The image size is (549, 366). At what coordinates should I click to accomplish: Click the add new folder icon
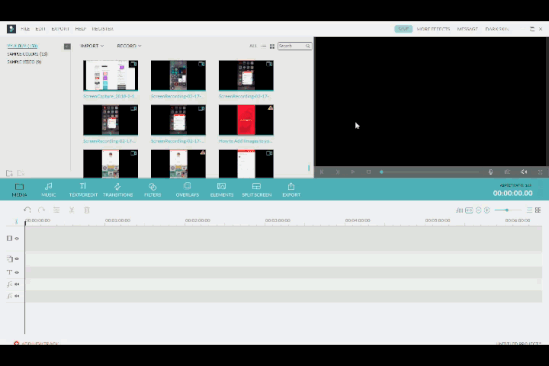[9, 173]
